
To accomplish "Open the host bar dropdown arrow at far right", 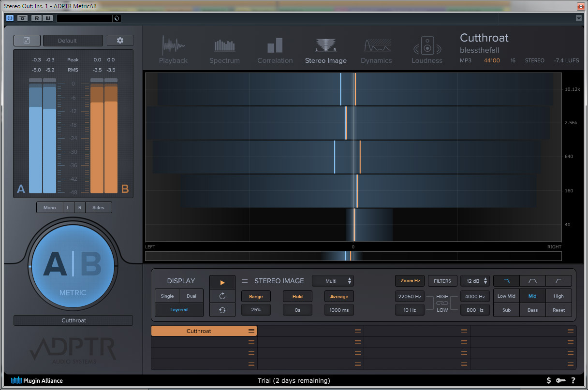I will (x=579, y=18).
